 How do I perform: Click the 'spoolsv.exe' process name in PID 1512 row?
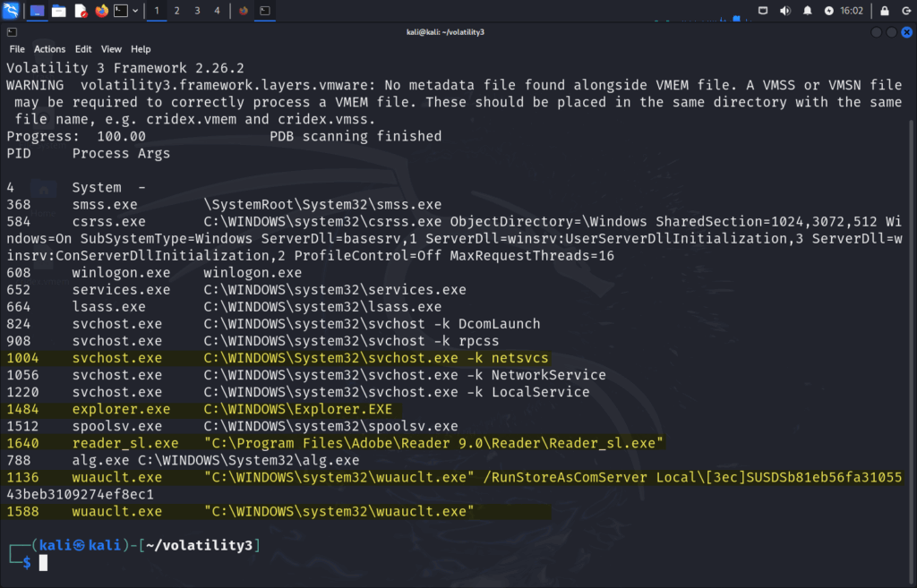click(x=117, y=425)
